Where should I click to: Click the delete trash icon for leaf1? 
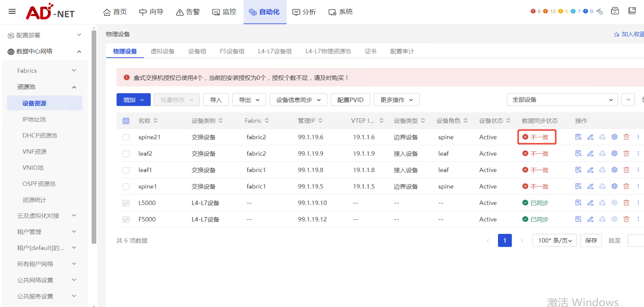coord(626,170)
